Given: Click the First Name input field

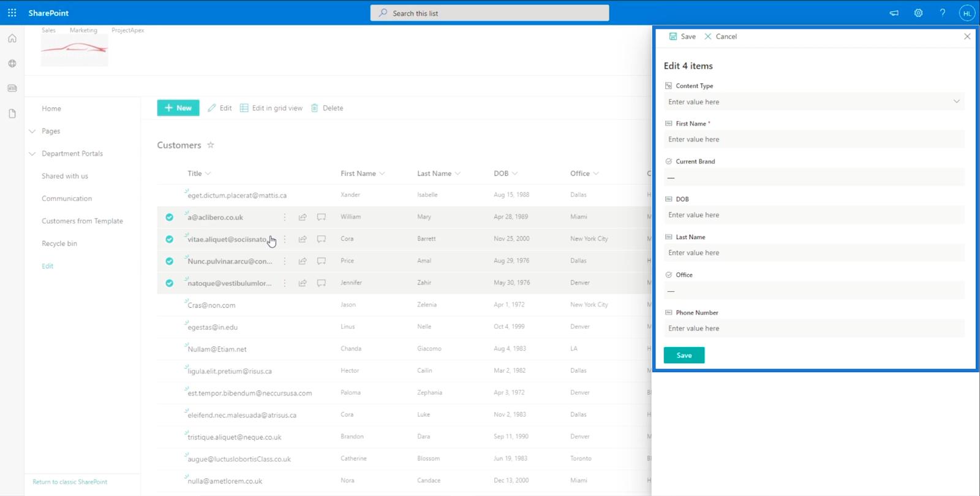Looking at the screenshot, I should (814, 139).
